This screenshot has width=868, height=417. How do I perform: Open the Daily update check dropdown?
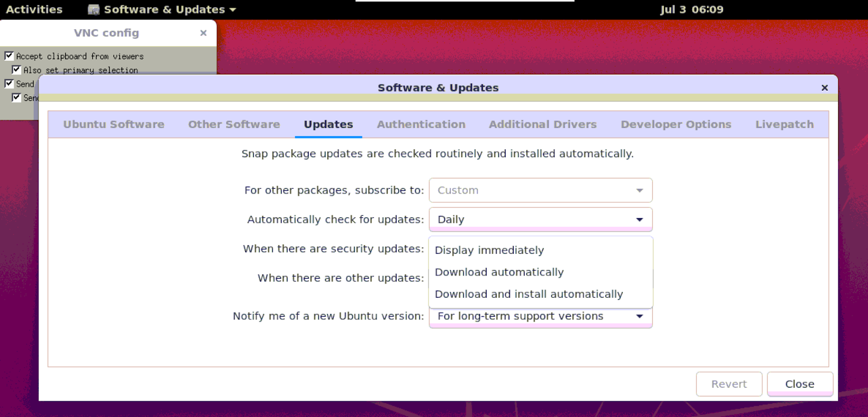[x=540, y=220]
